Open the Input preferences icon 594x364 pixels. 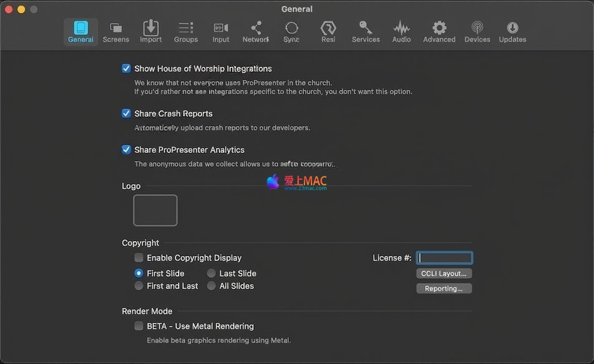[x=221, y=28]
